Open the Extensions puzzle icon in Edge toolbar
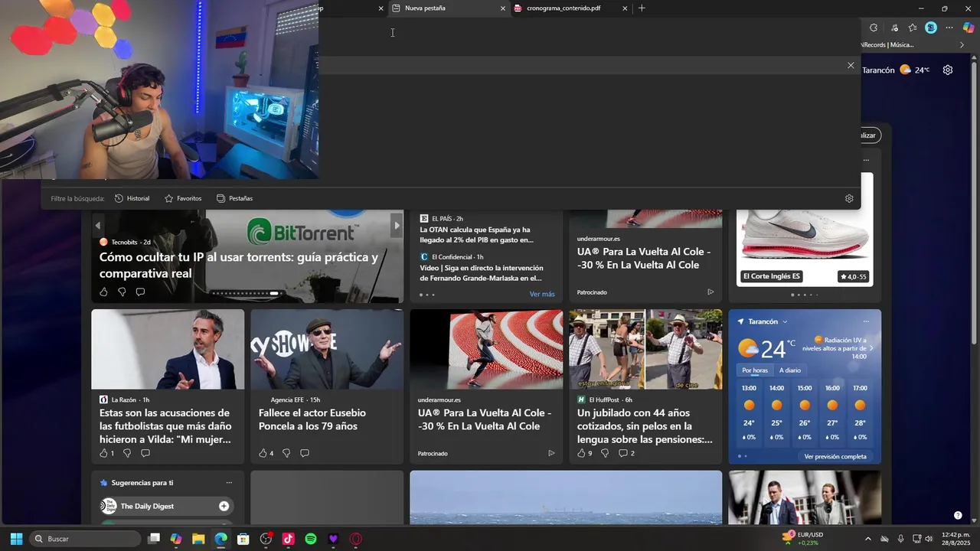 pyautogui.click(x=874, y=28)
